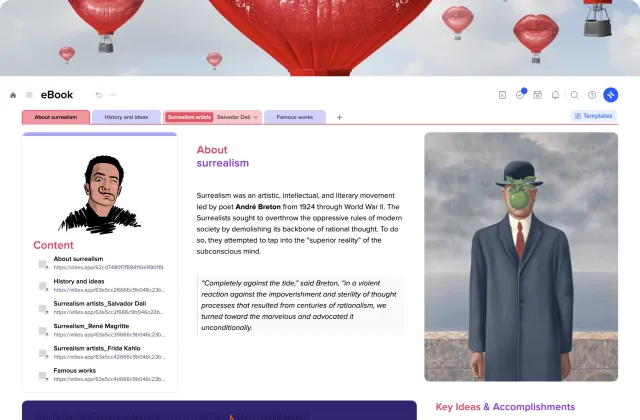Click the gray page icon beside eBook
640x420 pixels.
tap(29, 95)
